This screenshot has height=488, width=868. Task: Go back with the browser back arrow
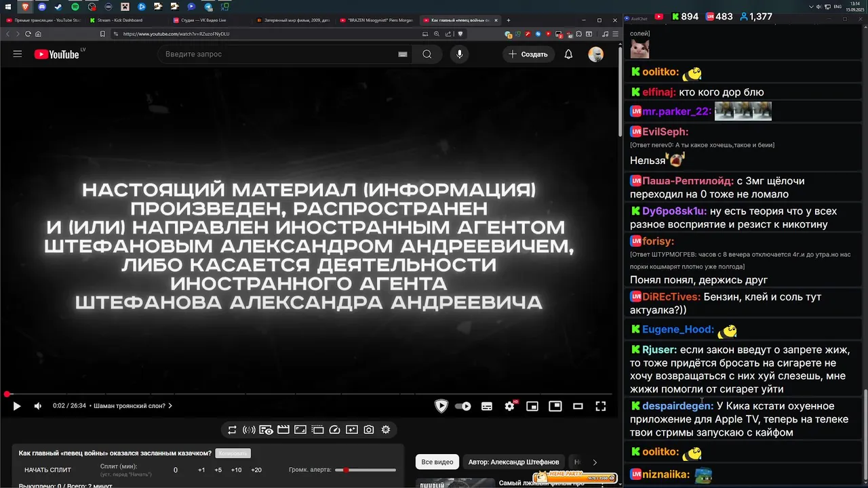click(x=8, y=34)
